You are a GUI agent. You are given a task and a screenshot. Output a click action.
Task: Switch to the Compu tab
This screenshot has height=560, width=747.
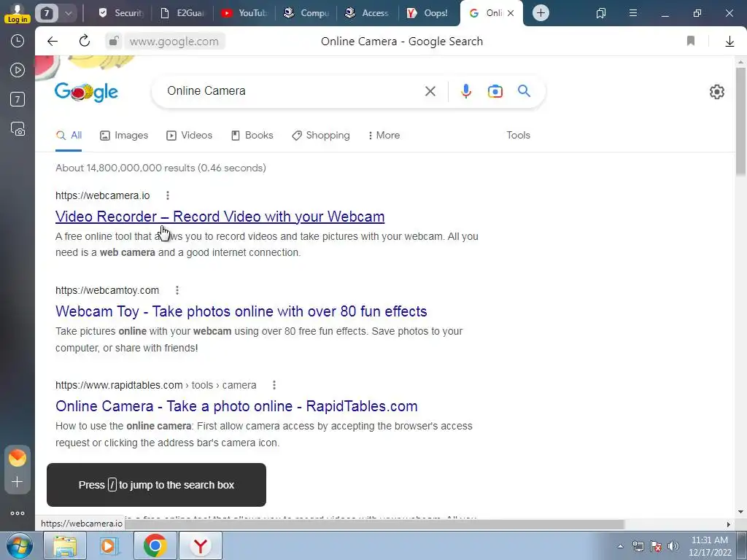(x=306, y=13)
